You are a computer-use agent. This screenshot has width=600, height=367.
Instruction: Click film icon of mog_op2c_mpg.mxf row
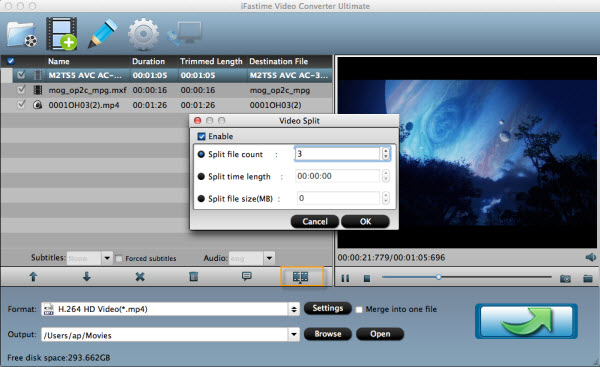38,90
